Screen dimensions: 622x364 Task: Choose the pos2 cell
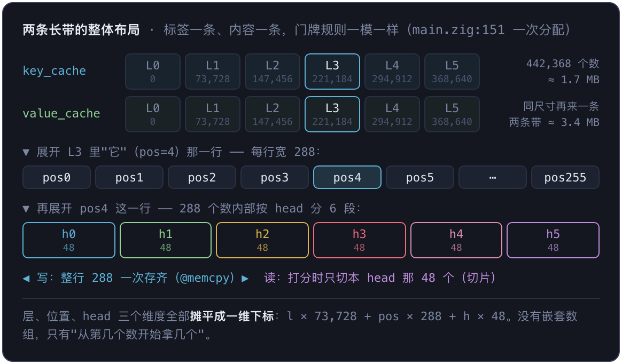pos(202,177)
